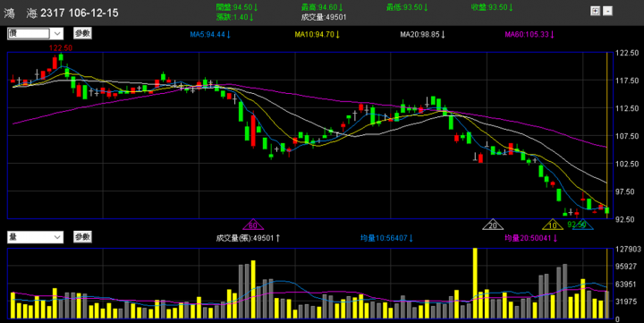Click the 參數 button for the volume chart

coord(82,237)
